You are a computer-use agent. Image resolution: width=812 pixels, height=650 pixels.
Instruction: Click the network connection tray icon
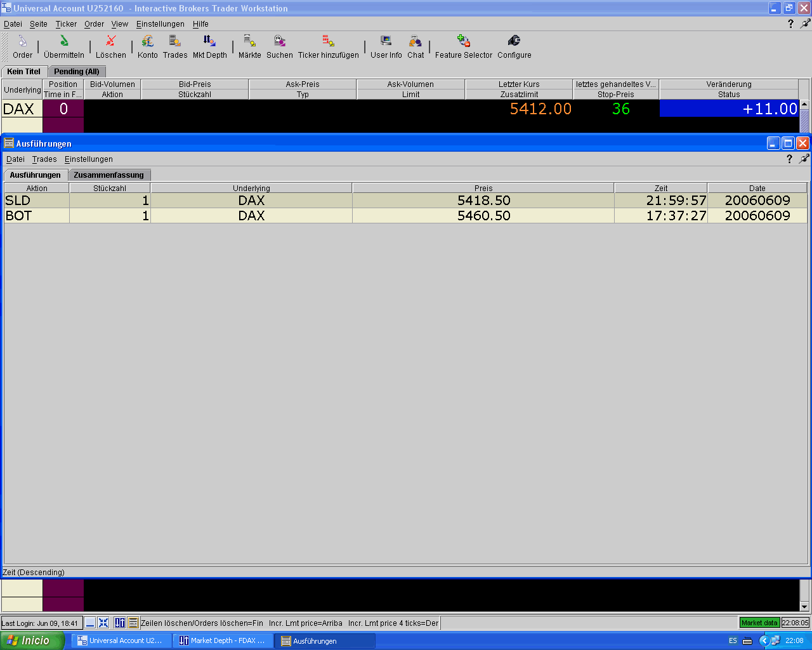click(x=775, y=640)
